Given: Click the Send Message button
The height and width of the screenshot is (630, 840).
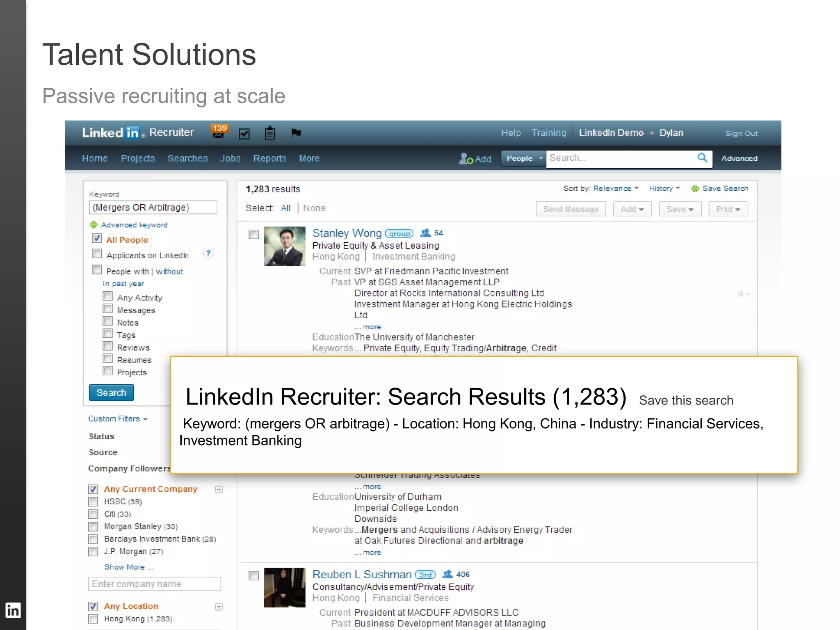Looking at the screenshot, I should pos(571,209).
